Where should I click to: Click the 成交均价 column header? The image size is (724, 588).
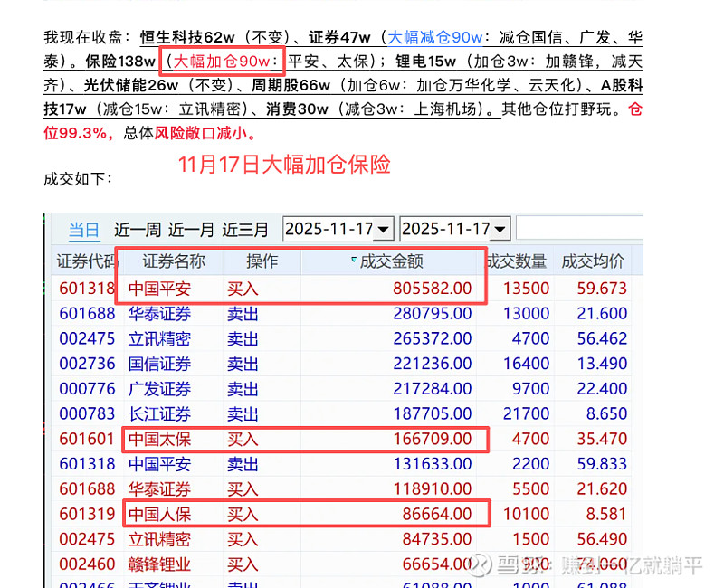point(593,261)
